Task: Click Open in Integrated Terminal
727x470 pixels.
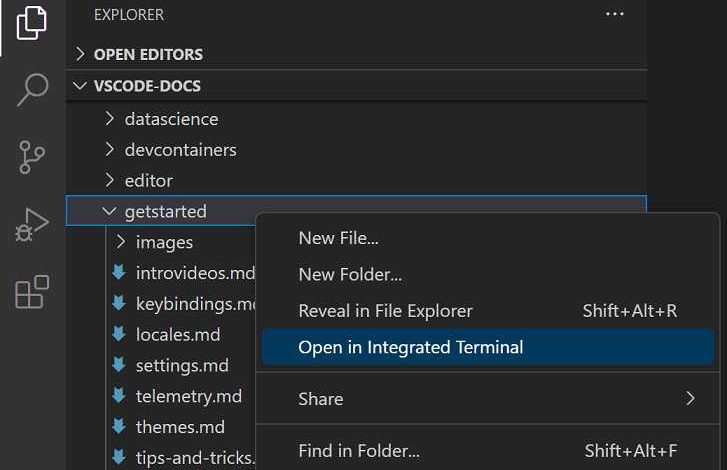Action: tap(410, 348)
